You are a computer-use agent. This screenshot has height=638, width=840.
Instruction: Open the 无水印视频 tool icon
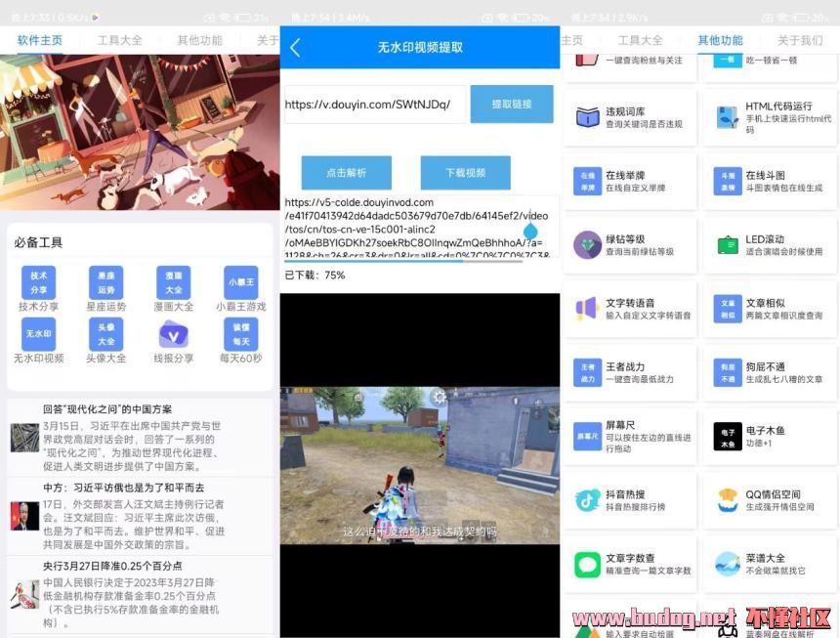[38, 334]
